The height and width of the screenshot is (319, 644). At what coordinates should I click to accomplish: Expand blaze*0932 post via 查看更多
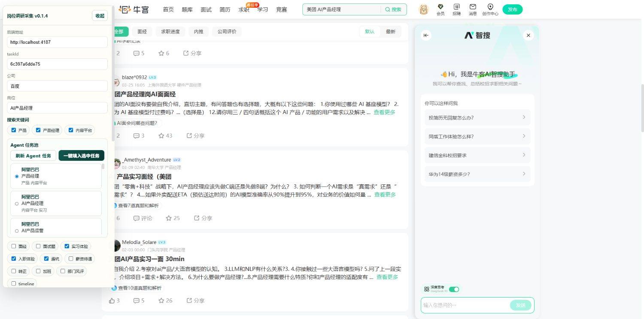(384, 112)
